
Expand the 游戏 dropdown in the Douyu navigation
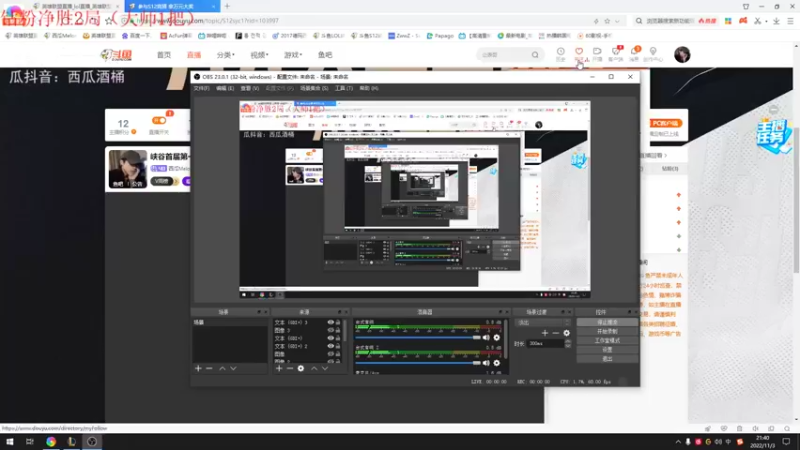(x=293, y=55)
